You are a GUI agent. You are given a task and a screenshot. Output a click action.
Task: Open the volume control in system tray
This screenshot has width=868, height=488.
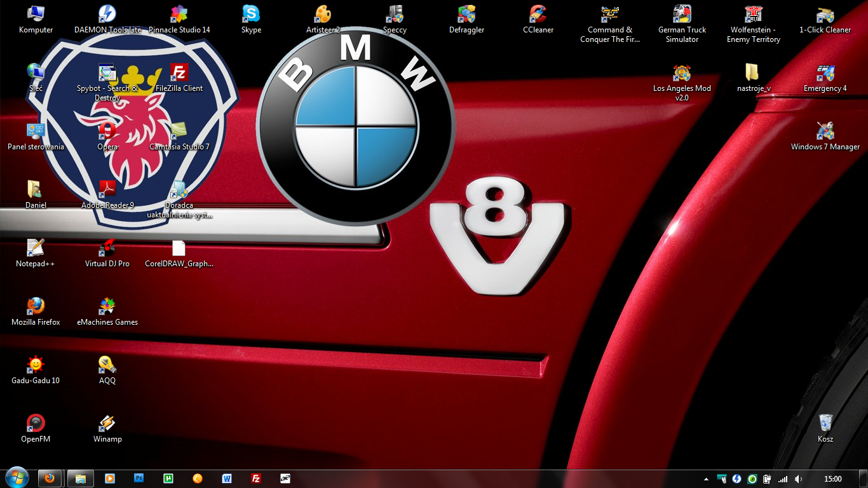tap(798, 479)
